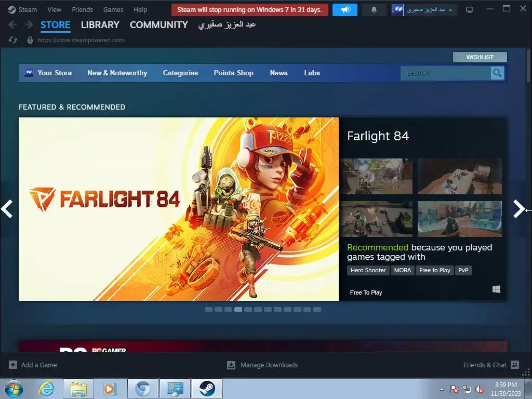Open Windows Media Player from taskbar

coord(110,389)
